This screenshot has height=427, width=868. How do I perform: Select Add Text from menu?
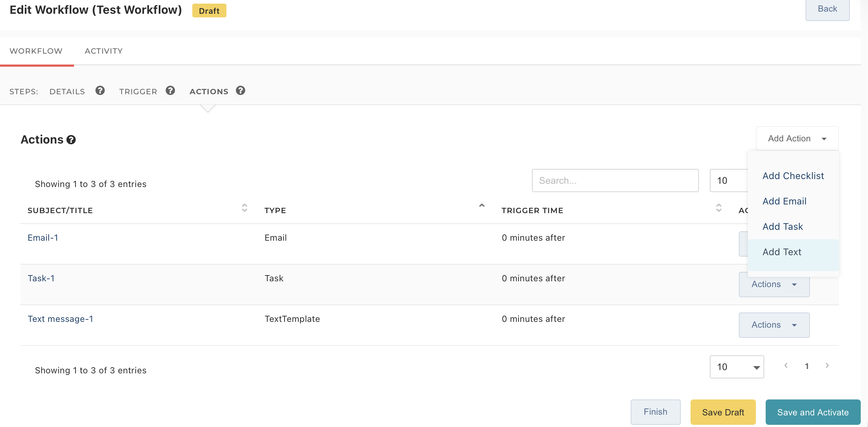(x=782, y=252)
